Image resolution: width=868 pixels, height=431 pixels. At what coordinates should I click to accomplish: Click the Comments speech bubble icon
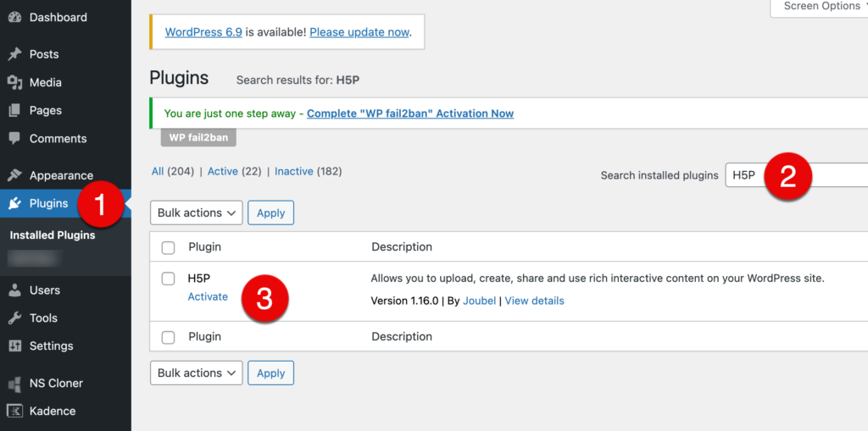[14, 138]
